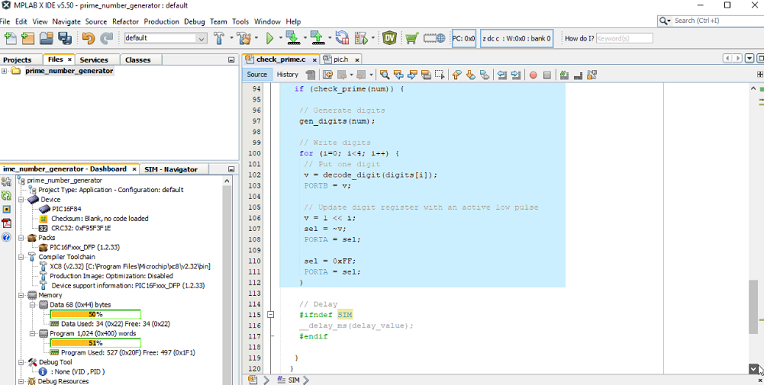Screen dimensions: 764x385
Task: Click the Data memory 50% usage bar
Action: click(x=95, y=314)
